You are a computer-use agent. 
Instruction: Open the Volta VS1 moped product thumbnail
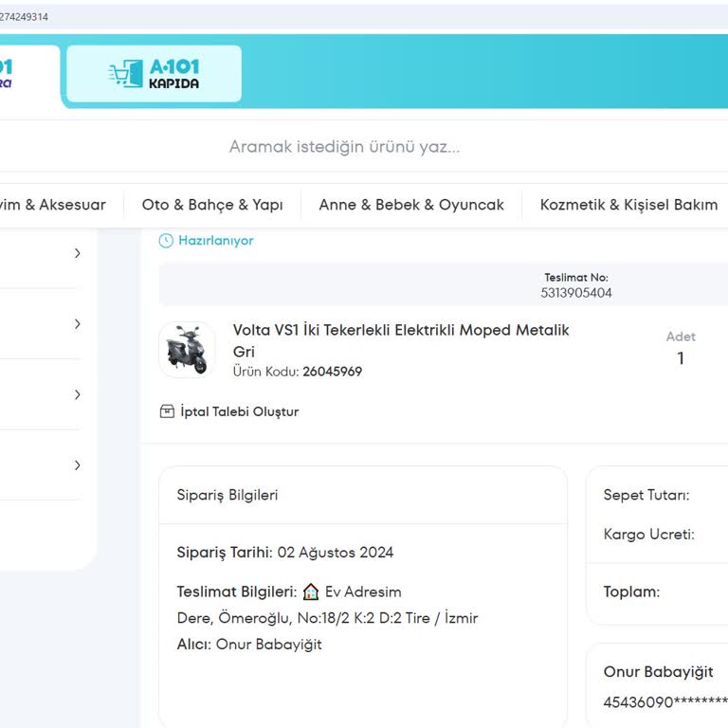click(187, 350)
